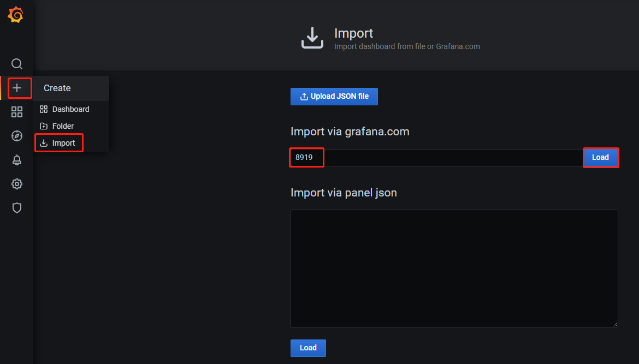Open the Create plus icon in sidebar
Viewport: 639px width, 364px height.
point(17,88)
